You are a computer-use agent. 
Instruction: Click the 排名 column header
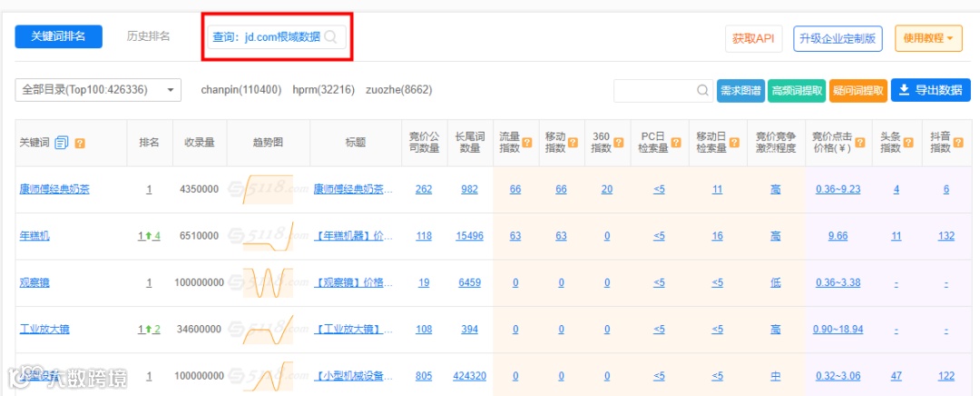pyautogui.click(x=149, y=143)
